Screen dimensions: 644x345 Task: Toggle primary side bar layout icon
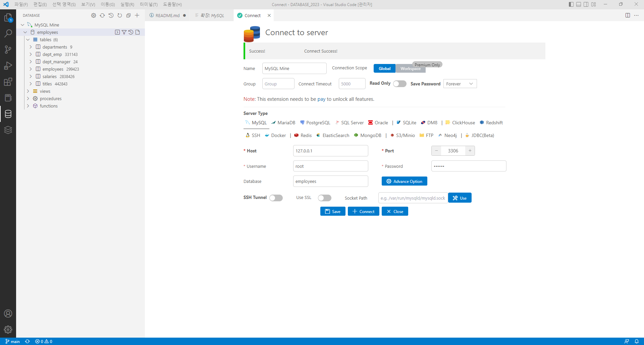571,4
